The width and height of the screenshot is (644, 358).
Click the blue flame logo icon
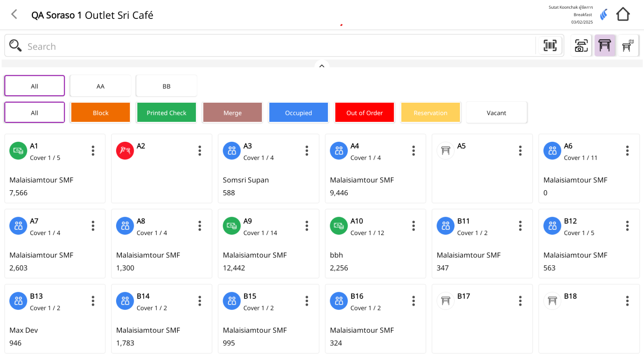tap(604, 14)
